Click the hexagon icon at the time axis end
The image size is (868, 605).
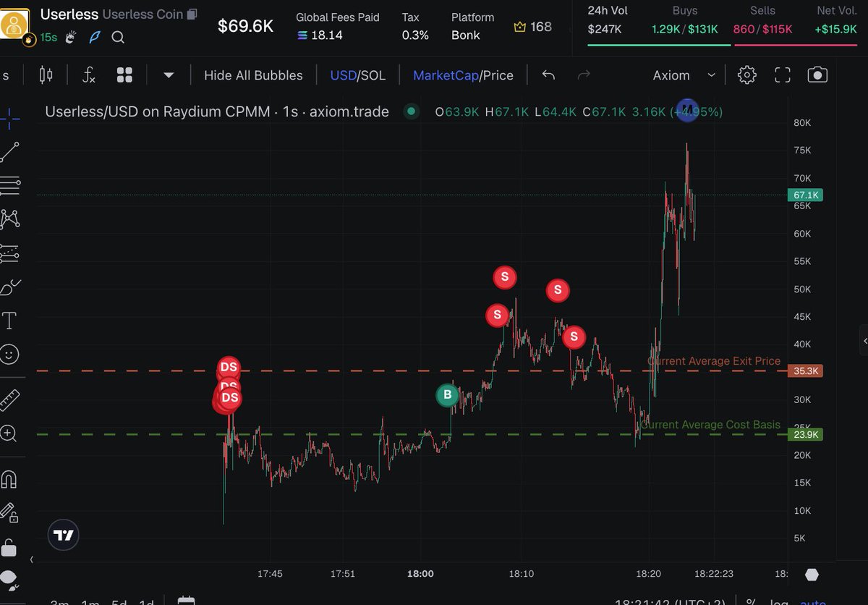[x=812, y=574]
